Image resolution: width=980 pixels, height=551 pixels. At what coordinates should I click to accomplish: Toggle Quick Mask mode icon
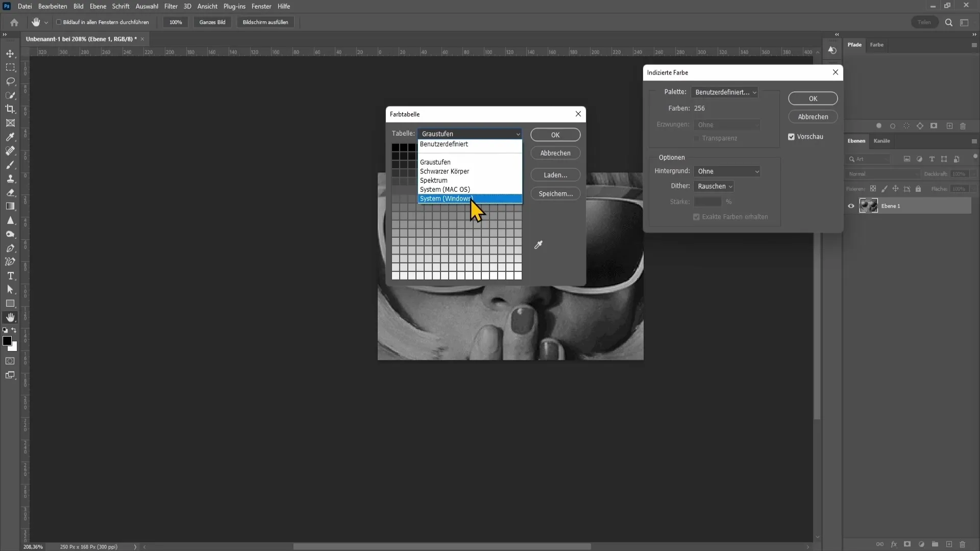tap(10, 361)
